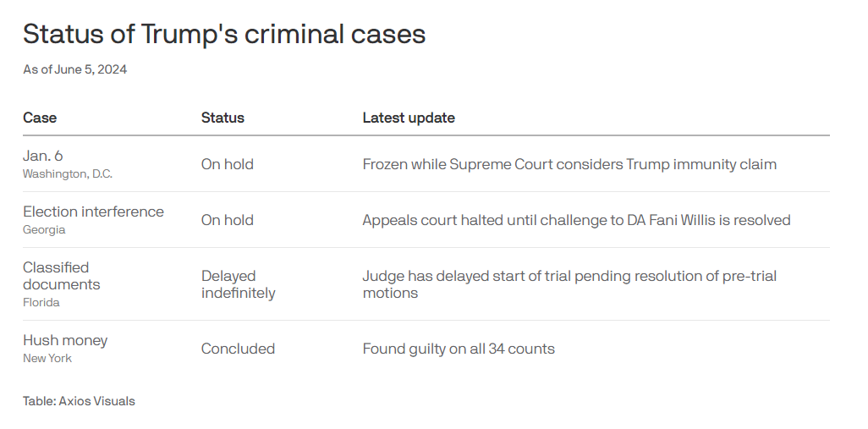
Task: Click the 'Florida' location label
Action: (41, 303)
